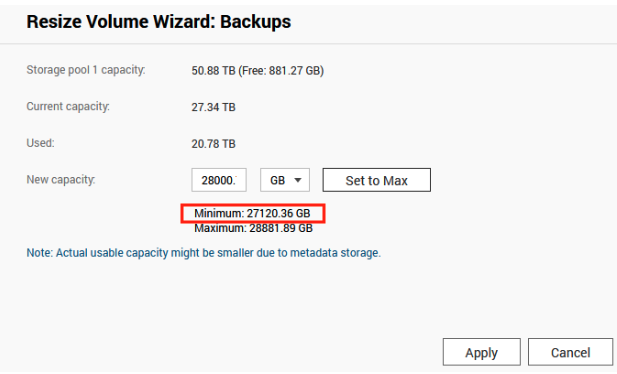Screen dimensions: 617x374
Task: Cancel the Resize Volume Wizard
Action: pos(571,352)
